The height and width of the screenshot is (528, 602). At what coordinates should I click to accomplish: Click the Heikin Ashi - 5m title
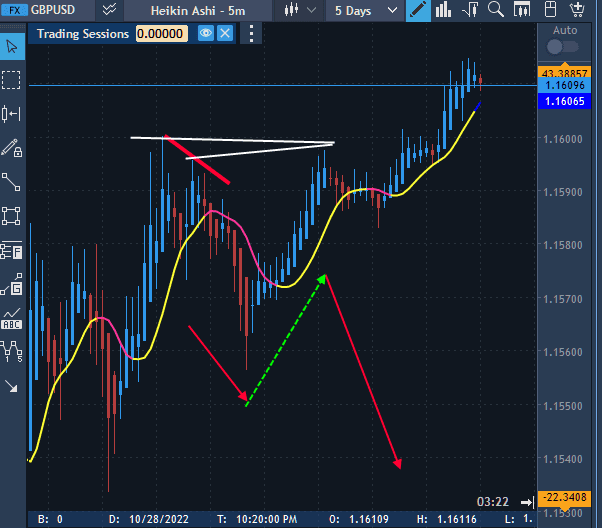[198, 11]
